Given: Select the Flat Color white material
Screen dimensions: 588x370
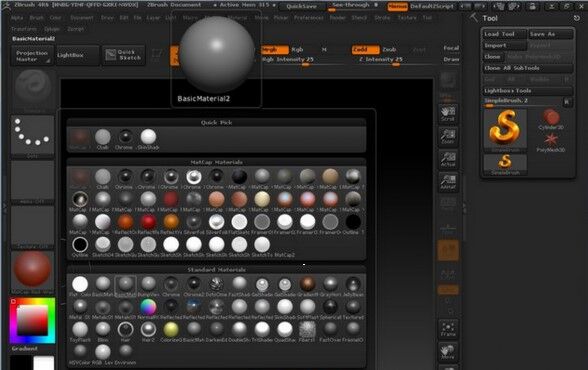Looking at the screenshot, I should coord(80,284).
